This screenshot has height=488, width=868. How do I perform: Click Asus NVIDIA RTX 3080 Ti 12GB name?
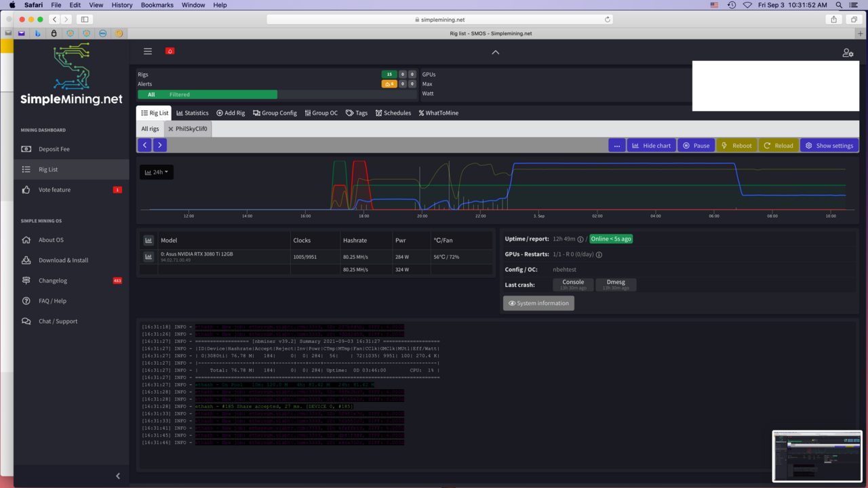point(197,253)
